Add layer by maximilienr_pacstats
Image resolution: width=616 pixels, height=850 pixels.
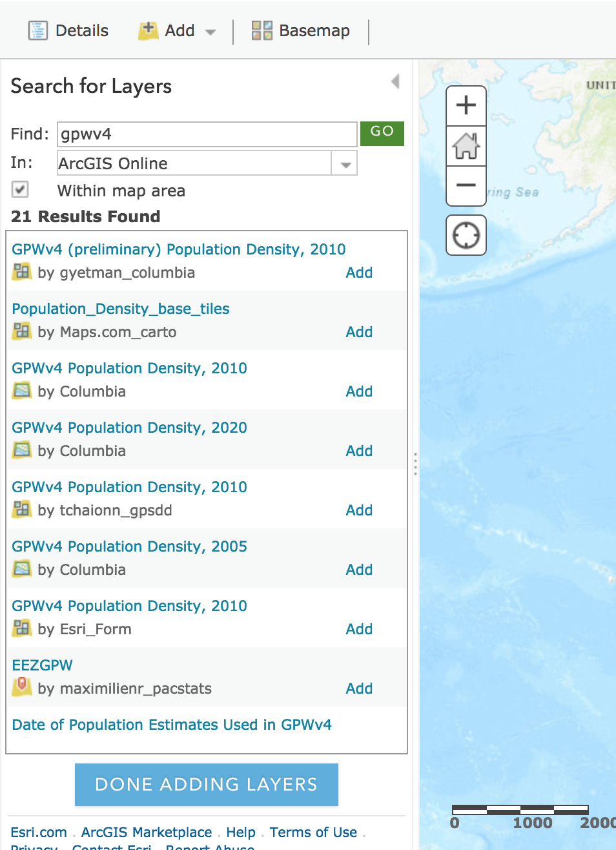(x=359, y=689)
